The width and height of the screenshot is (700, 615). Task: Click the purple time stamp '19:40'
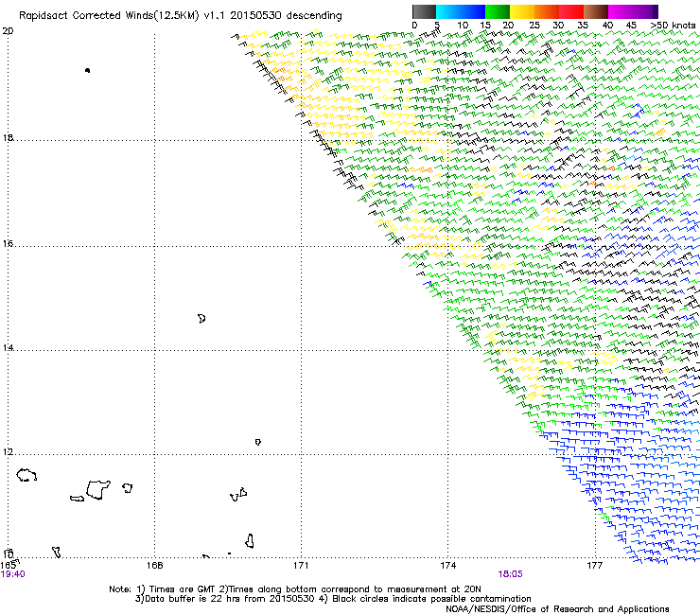click(x=13, y=574)
